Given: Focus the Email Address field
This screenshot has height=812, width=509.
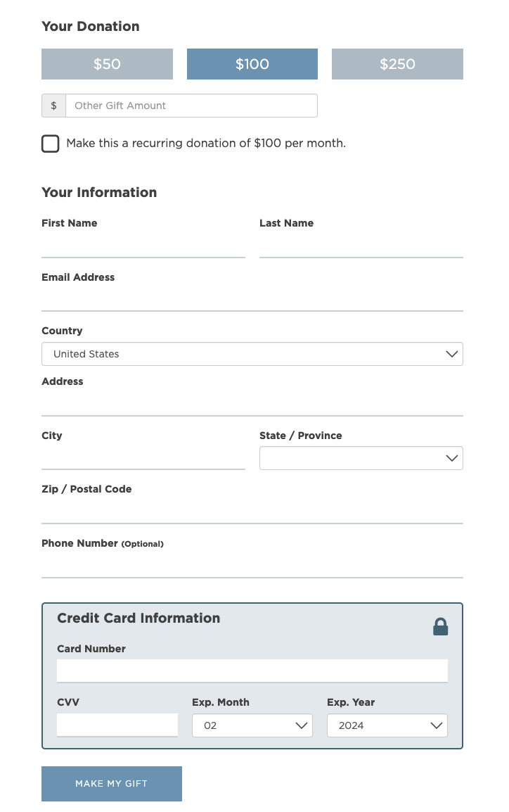Looking at the screenshot, I should [x=252, y=299].
